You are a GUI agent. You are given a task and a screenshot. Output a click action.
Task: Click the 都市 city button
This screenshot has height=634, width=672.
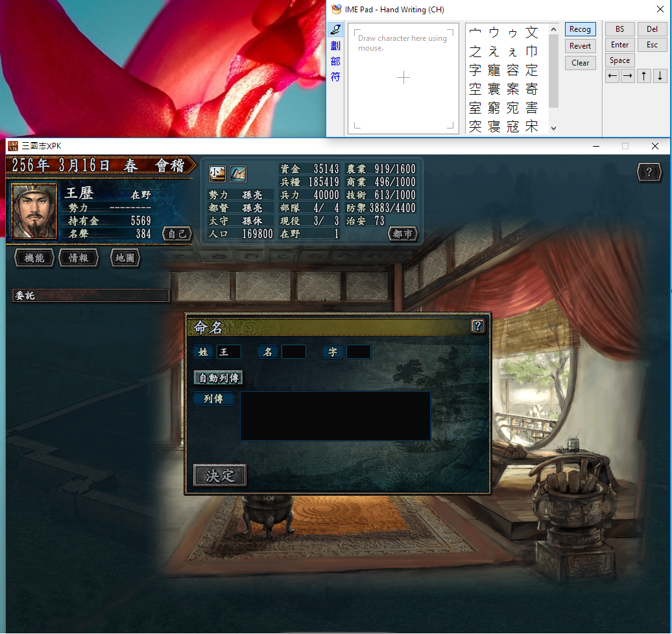tap(402, 234)
